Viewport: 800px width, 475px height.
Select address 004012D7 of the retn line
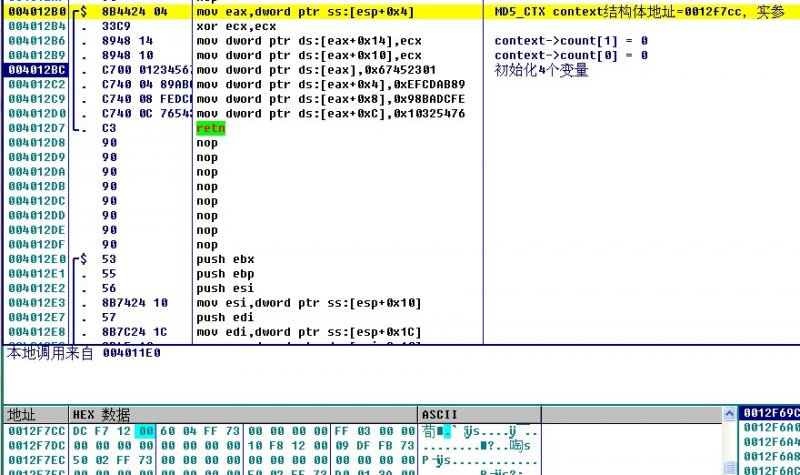click(x=37, y=128)
